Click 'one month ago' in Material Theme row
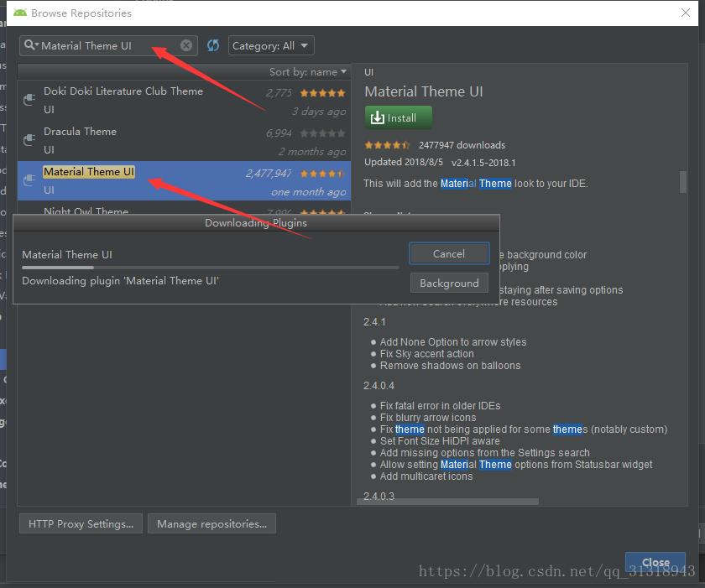Image resolution: width=705 pixels, height=588 pixels. click(x=309, y=192)
